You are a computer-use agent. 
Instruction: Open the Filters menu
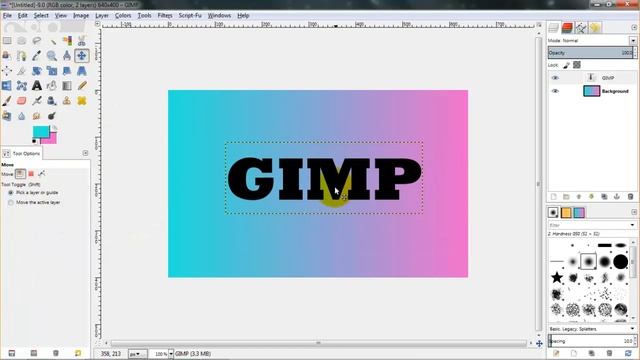165,16
